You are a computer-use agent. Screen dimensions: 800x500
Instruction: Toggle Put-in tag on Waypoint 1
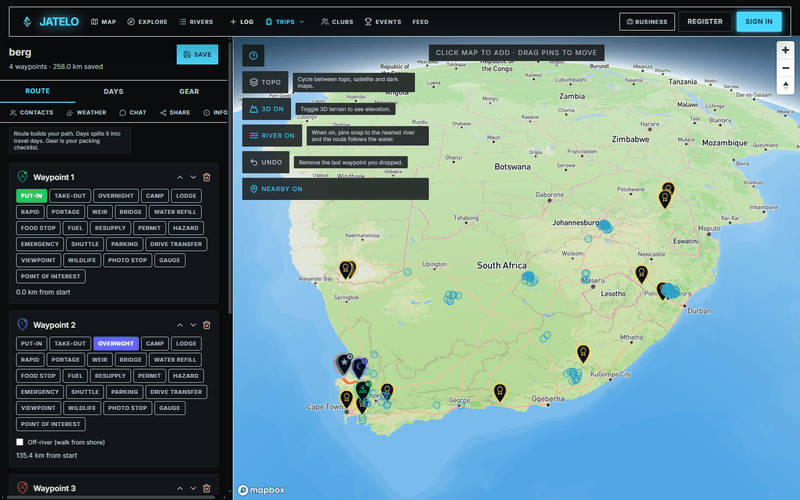click(32, 196)
